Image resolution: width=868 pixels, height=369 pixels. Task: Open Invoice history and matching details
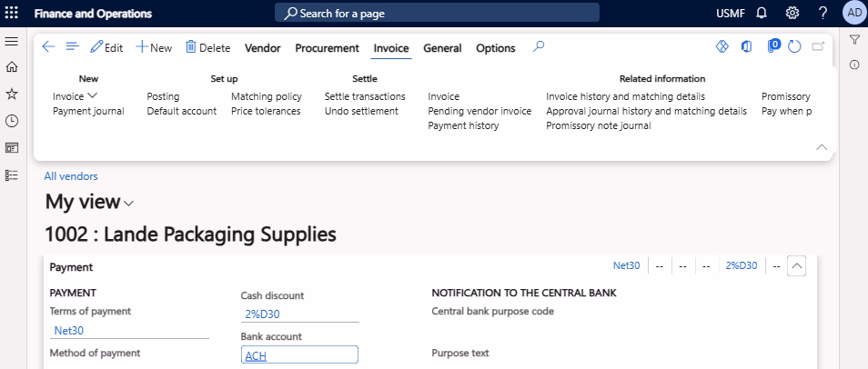(626, 96)
